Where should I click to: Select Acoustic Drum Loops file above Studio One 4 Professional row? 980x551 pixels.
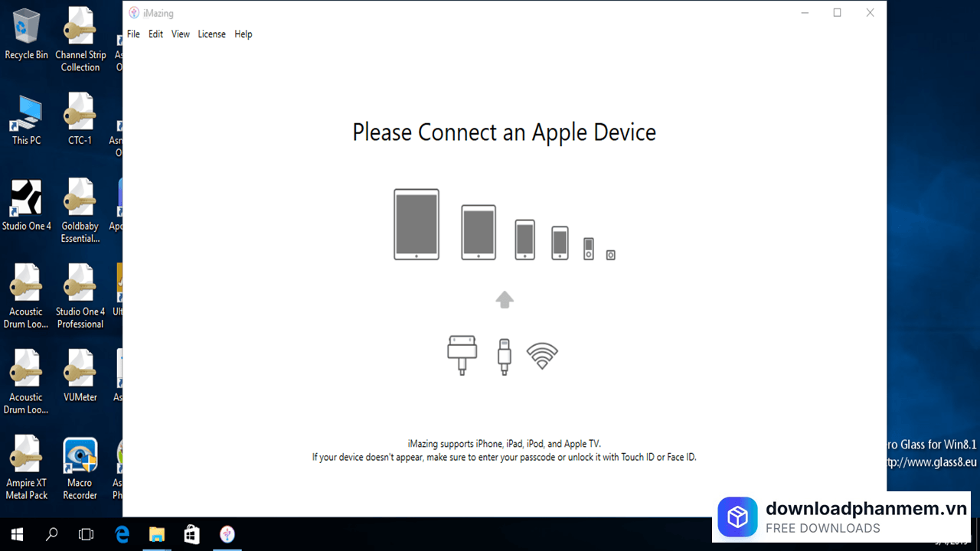pyautogui.click(x=27, y=297)
